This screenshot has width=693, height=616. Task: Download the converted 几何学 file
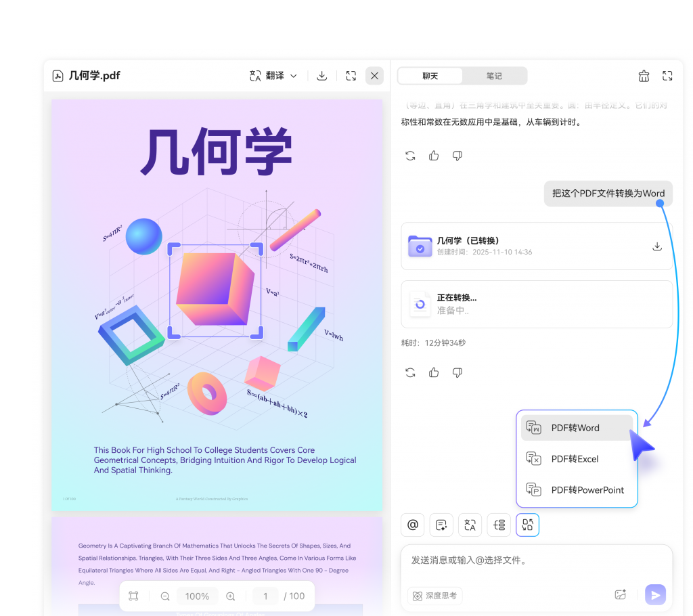click(657, 246)
